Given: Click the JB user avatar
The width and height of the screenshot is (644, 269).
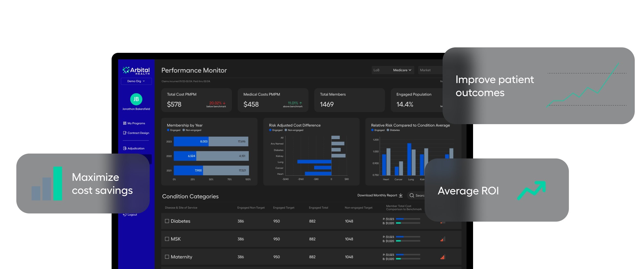Looking at the screenshot, I should (136, 99).
